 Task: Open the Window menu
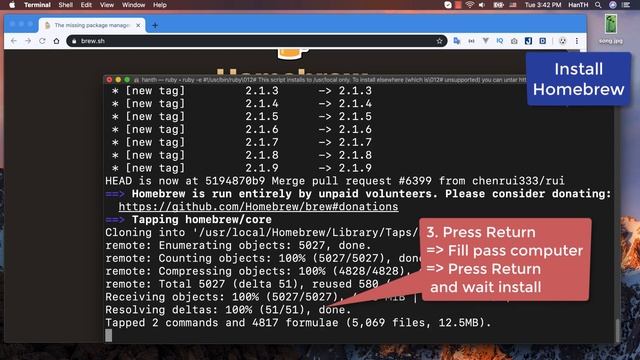[x=133, y=5]
